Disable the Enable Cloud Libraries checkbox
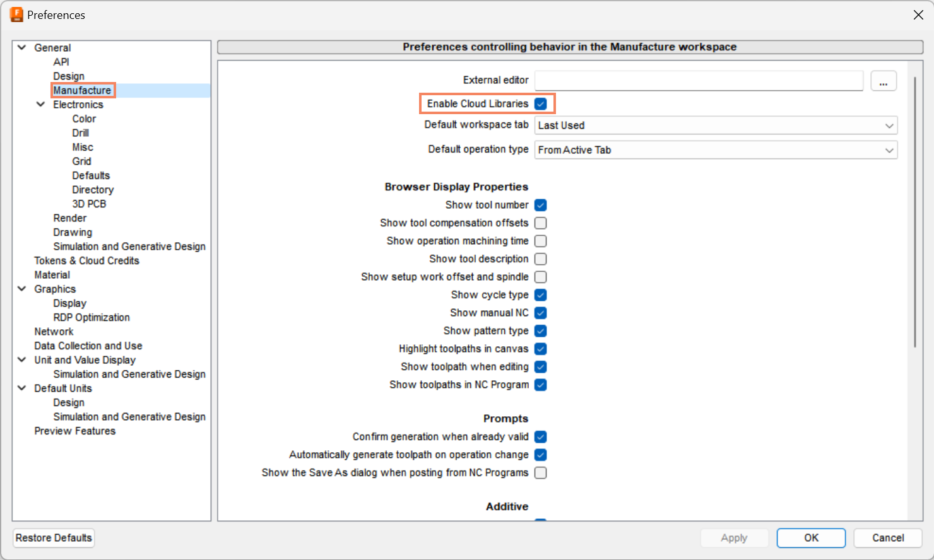This screenshot has height=560, width=934. pyautogui.click(x=541, y=103)
